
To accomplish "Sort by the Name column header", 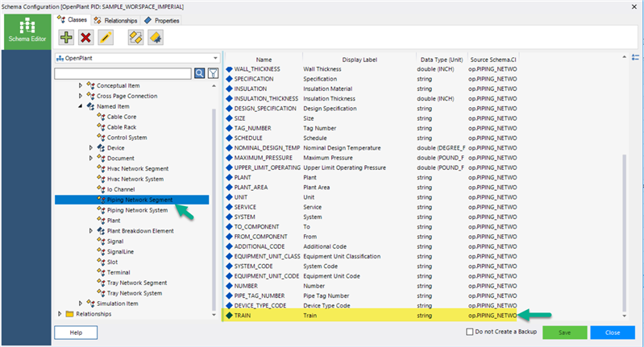I will pos(264,60).
